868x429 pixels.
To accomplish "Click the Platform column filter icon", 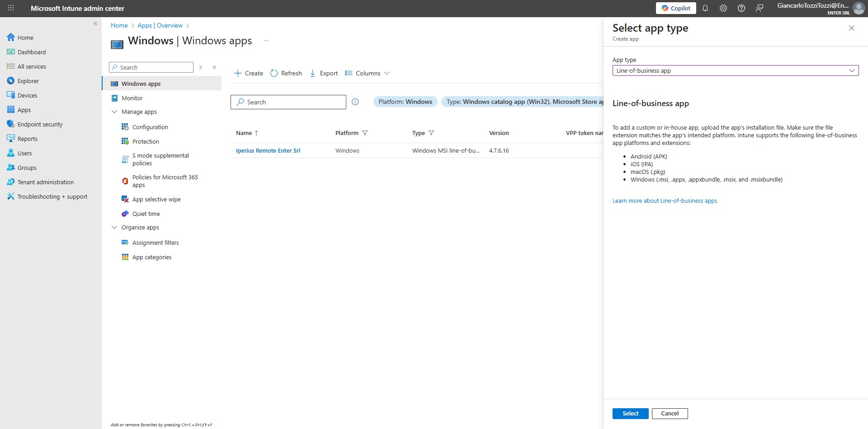I will tap(365, 133).
